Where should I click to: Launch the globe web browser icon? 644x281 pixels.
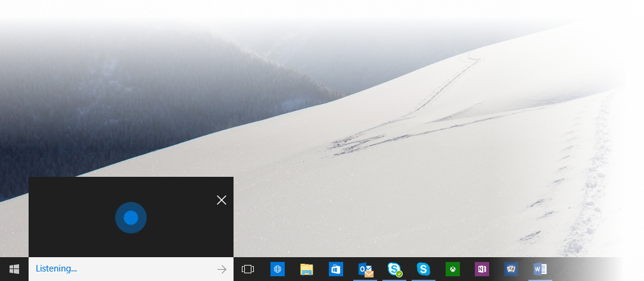[x=277, y=269]
